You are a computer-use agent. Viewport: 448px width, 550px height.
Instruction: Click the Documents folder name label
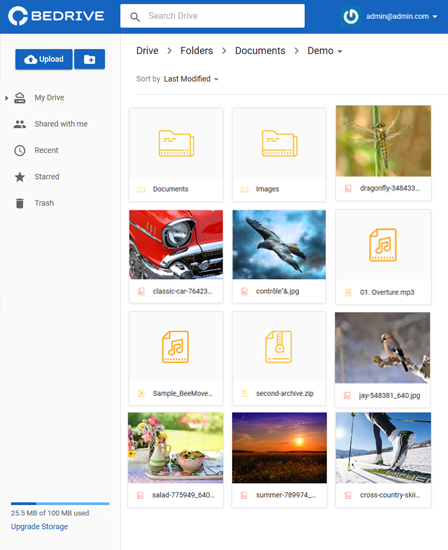point(170,189)
